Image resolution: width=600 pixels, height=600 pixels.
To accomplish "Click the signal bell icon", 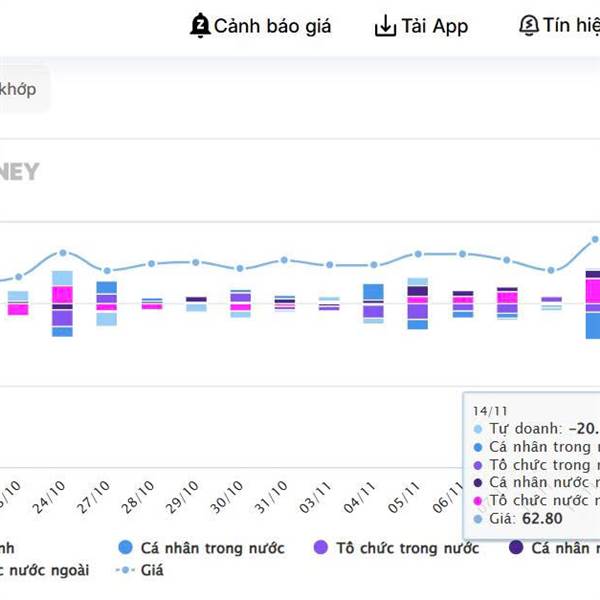I will coord(529,26).
